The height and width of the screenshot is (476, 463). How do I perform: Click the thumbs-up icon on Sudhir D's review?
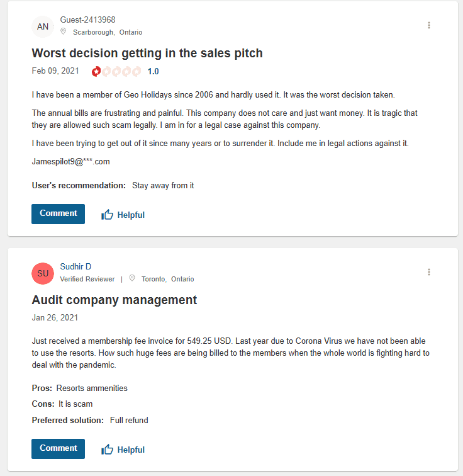coord(108,450)
